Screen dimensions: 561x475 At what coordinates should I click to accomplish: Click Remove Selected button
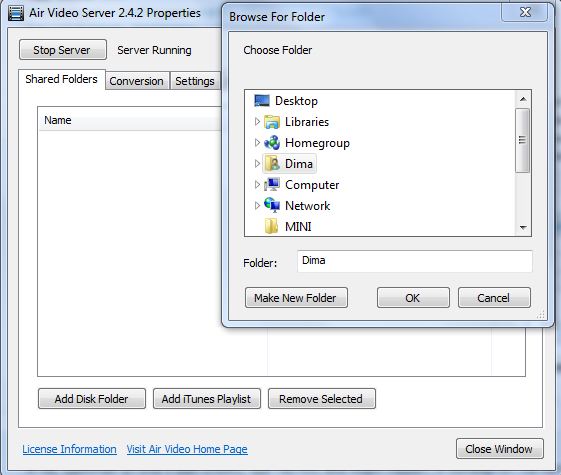click(x=321, y=398)
